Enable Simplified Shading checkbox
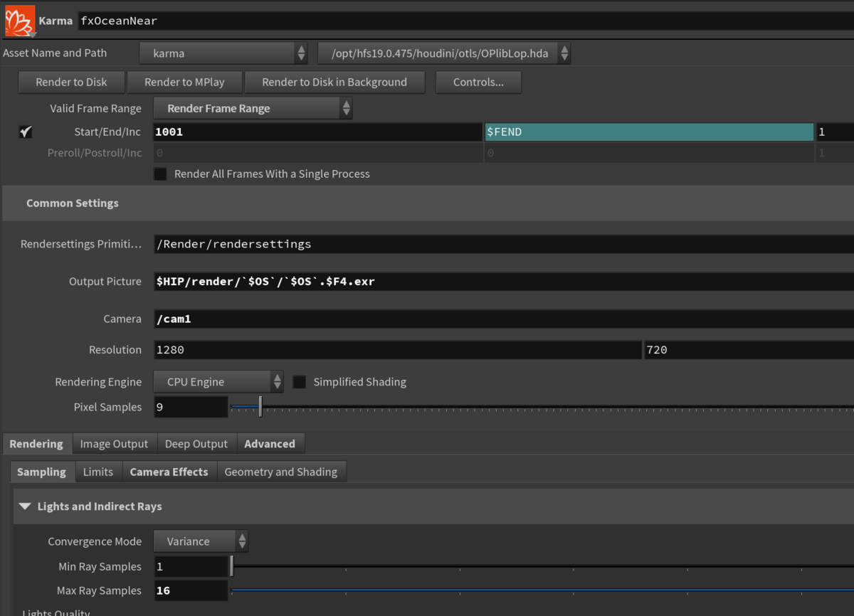The height and width of the screenshot is (616, 854). pos(300,382)
